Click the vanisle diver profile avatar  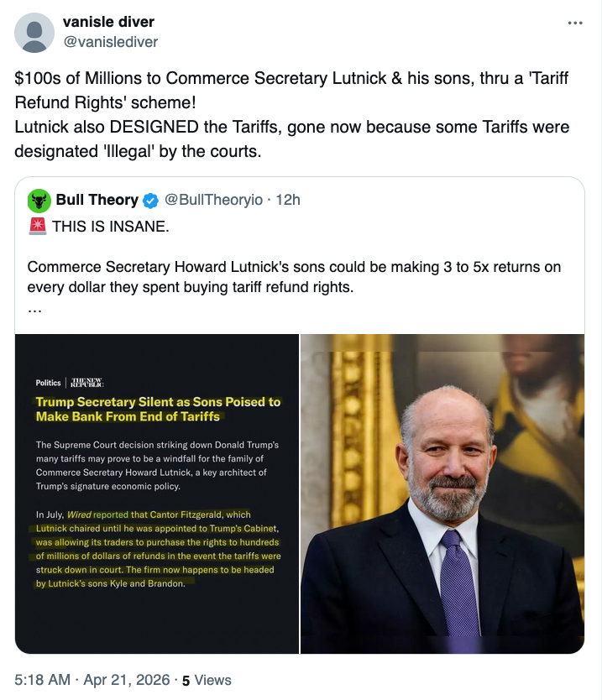pyautogui.click(x=34, y=32)
